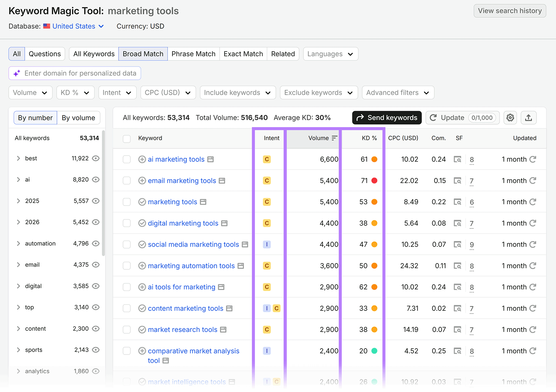The image size is (556, 392).
Task: Click View search history button
Action: 510,11
